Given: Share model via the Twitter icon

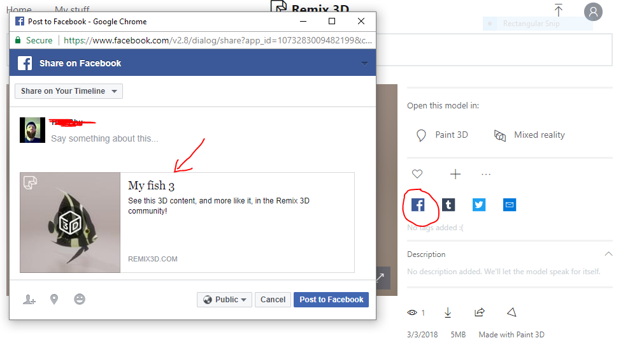Looking at the screenshot, I should [479, 204].
